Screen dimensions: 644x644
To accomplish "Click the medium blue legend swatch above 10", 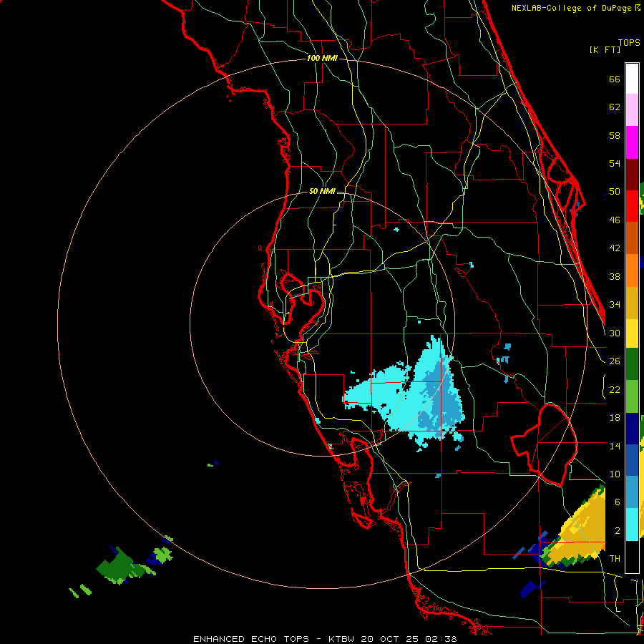I will coord(632,460).
